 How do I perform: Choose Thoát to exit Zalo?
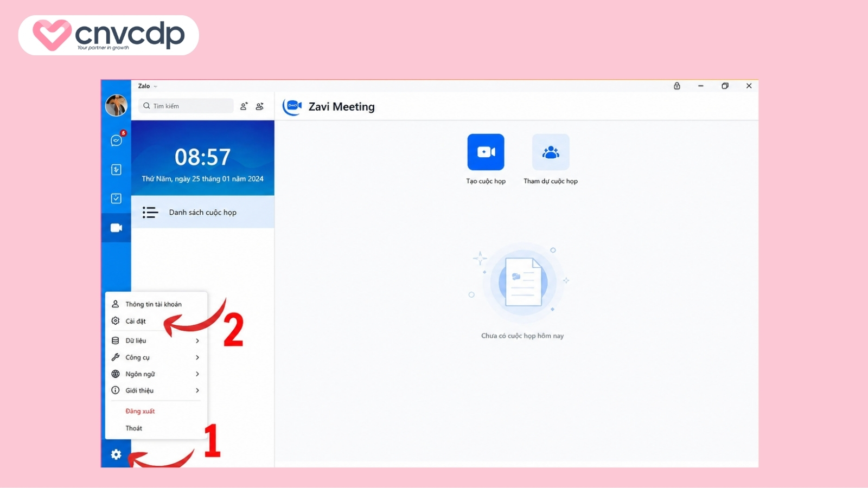click(x=156, y=428)
